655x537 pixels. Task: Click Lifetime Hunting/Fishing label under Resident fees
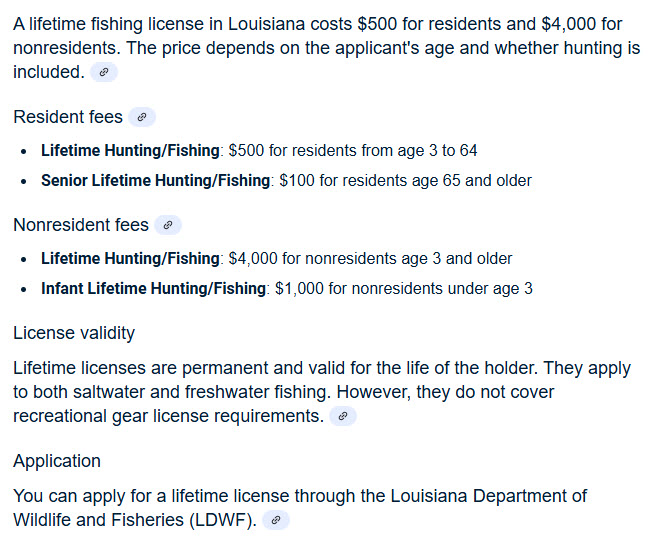130,151
